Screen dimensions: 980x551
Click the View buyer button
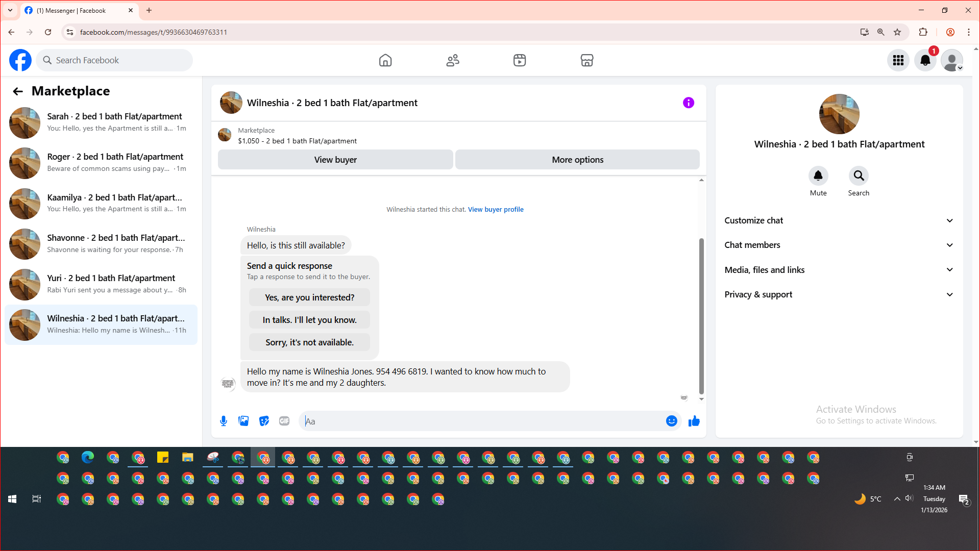click(x=335, y=160)
